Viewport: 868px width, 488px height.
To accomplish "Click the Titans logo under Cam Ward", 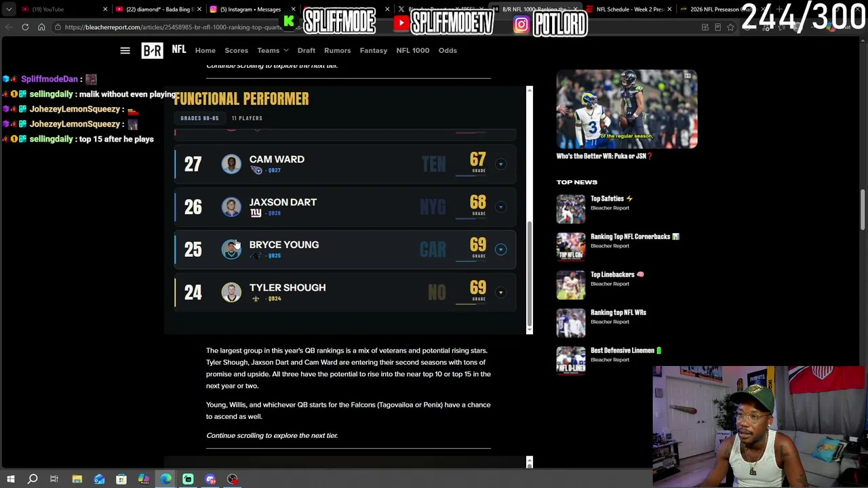I will pos(256,170).
